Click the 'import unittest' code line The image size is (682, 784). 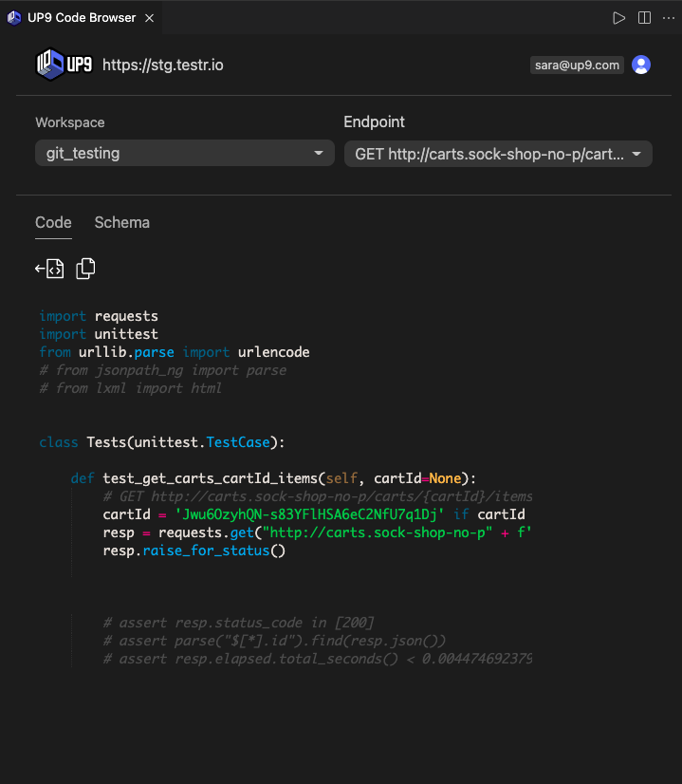tap(99, 334)
